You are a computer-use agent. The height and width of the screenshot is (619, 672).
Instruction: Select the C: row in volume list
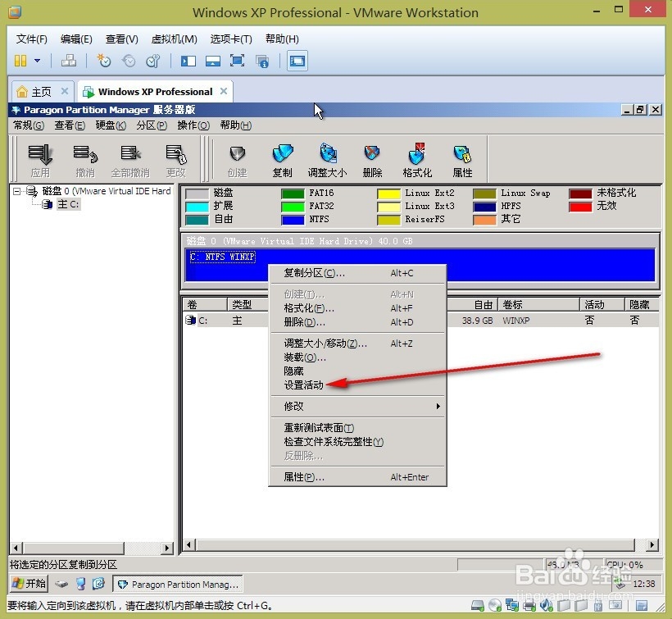pyautogui.click(x=421, y=321)
